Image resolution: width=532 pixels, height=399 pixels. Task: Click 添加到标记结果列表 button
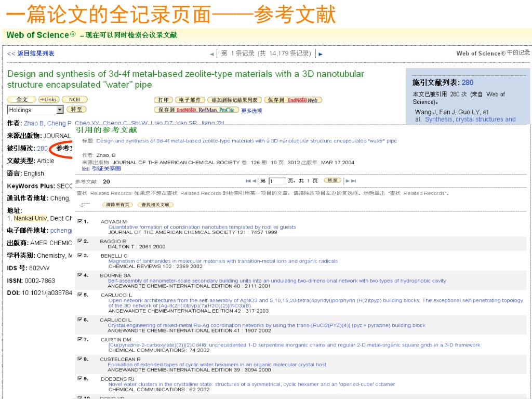(x=234, y=100)
